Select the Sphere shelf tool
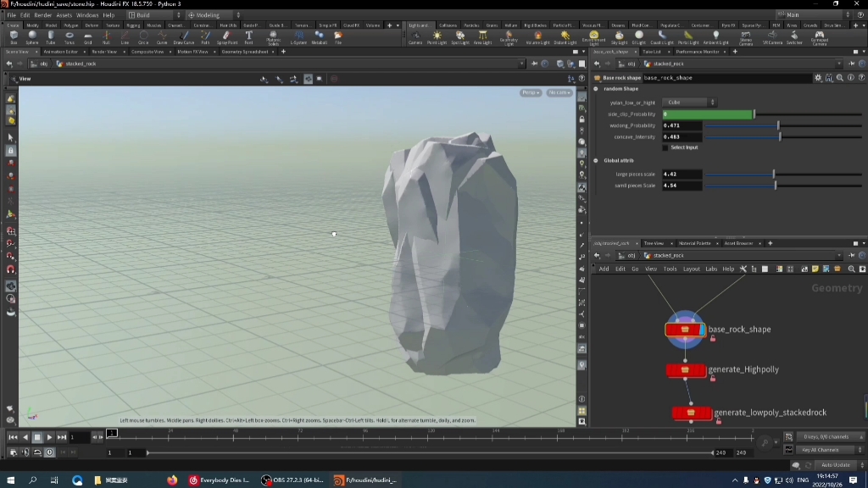The width and height of the screenshot is (868, 488). 32,37
